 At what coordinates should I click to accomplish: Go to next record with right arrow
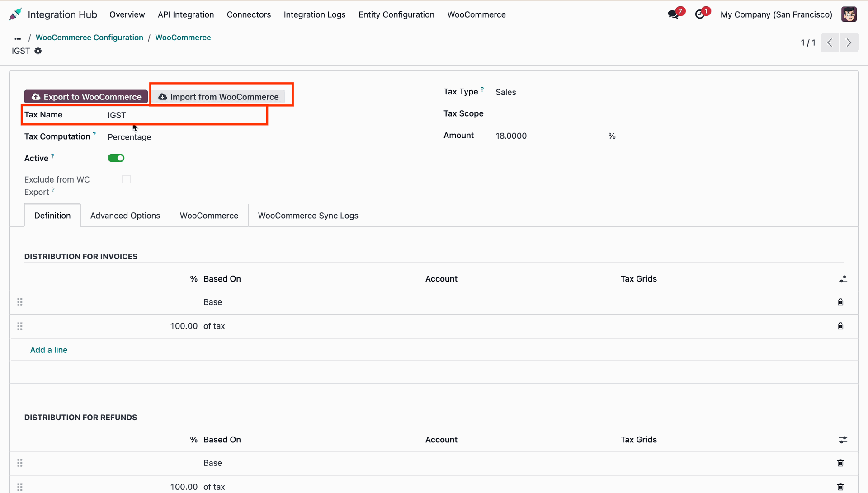click(x=849, y=42)
